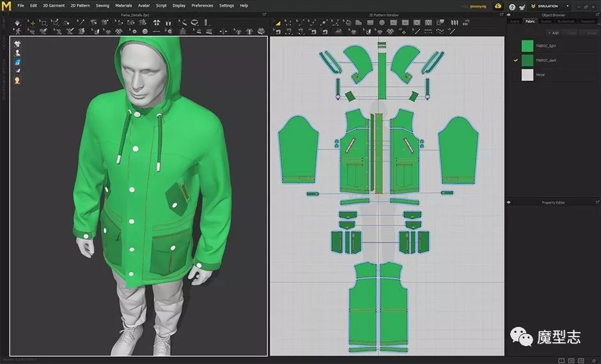
Task: Select the Button tool in 3D toolbar
Action: [x=145, y=31]
